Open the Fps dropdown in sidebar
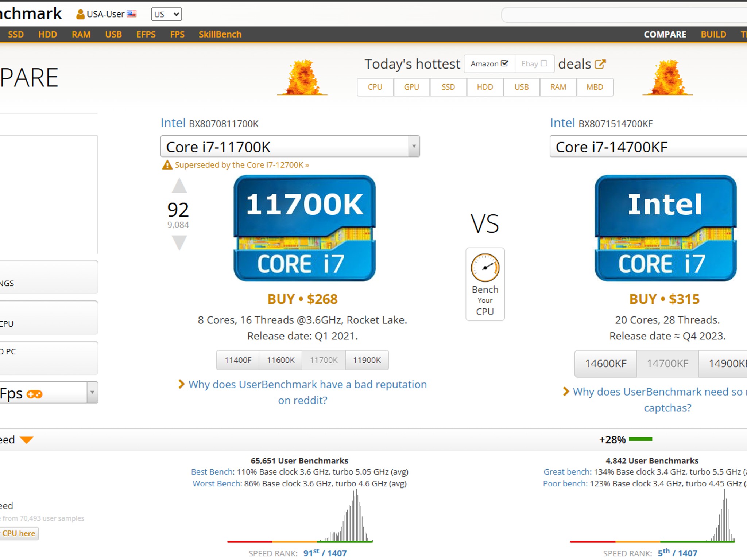The image size is (747, 560). click(x=92, y=393)
